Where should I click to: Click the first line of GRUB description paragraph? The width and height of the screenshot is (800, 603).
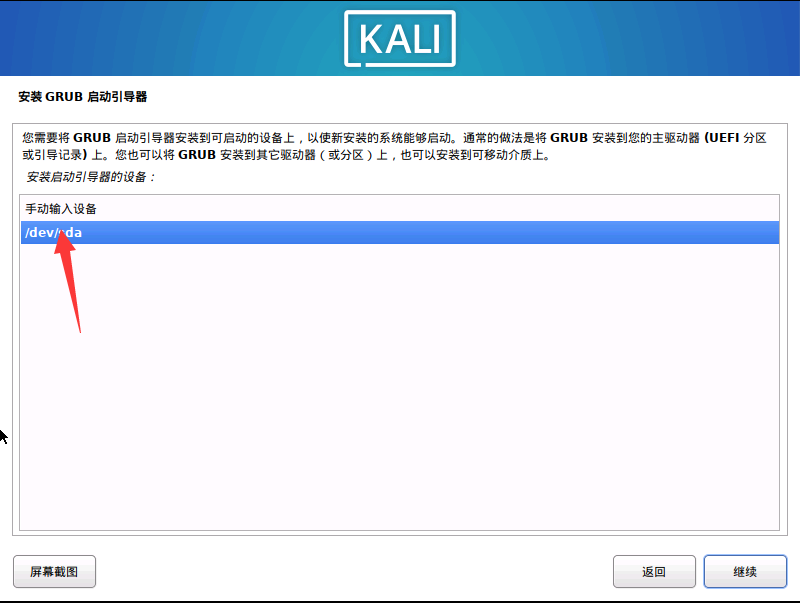click(x=394, y=138)
